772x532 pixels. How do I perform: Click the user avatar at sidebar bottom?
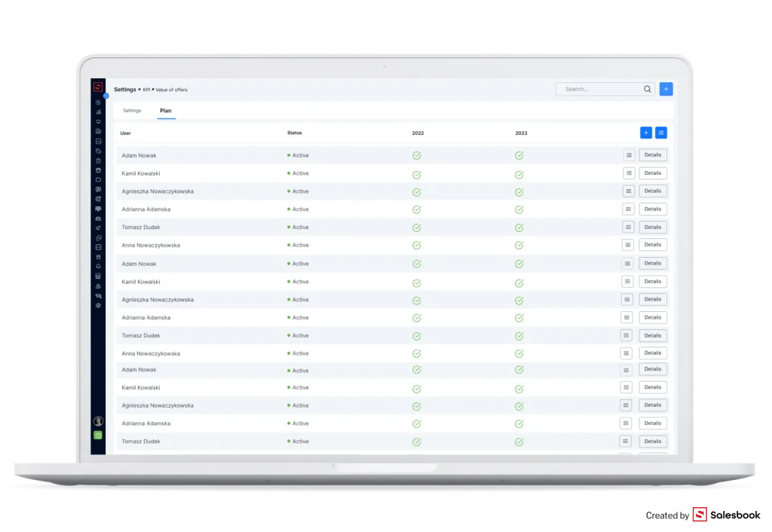coord(98,421)
